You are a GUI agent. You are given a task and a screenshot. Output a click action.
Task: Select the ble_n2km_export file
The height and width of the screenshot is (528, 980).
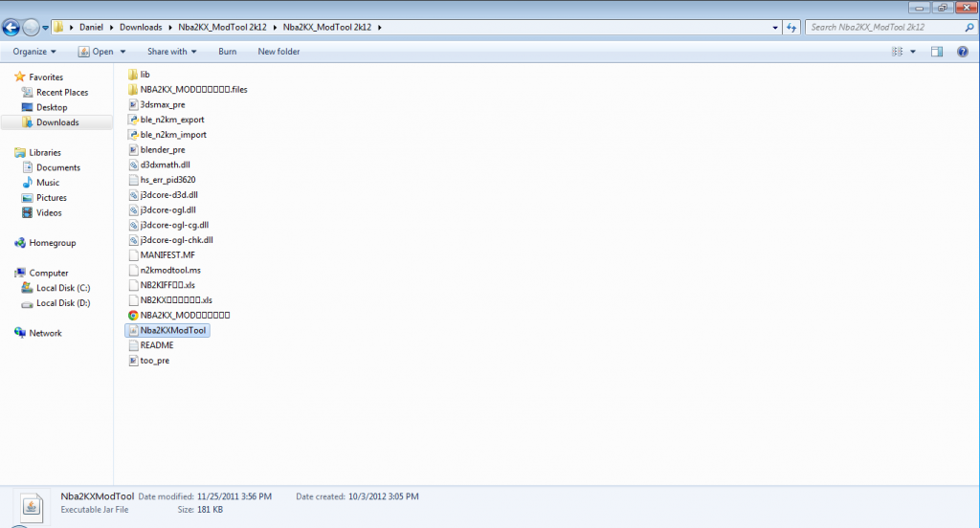pyautogui.click(x=171, y=120)
